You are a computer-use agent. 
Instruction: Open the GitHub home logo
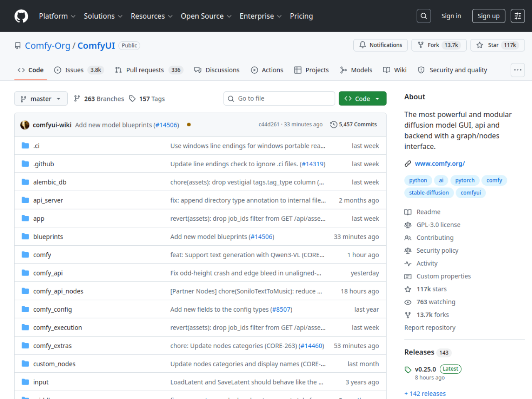(x=21, y=16)
